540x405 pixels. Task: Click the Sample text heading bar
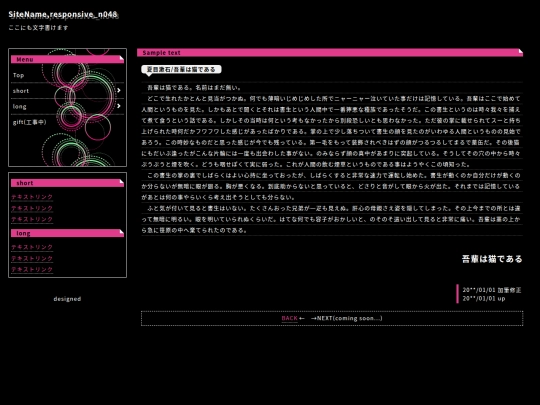(x=330, y=52)
